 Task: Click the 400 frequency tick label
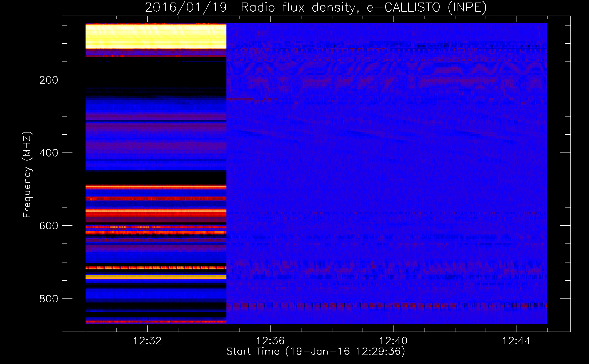click(49, 153)
